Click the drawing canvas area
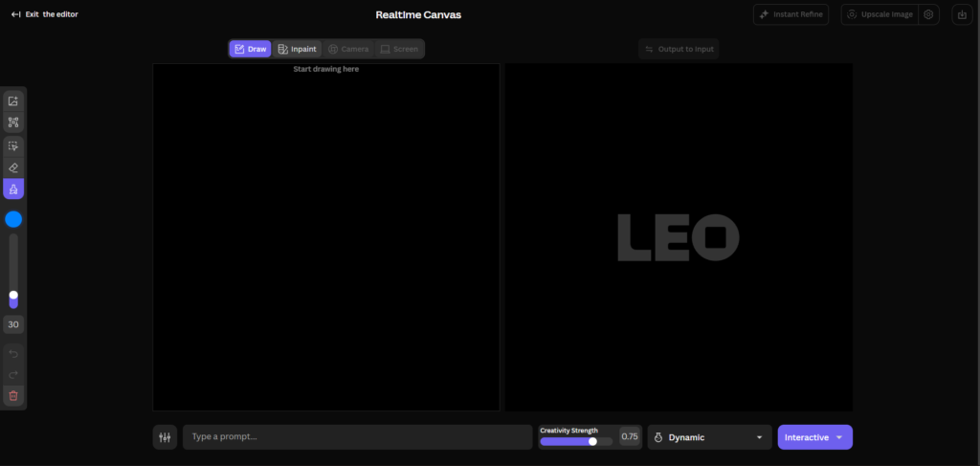 [x=326, y=237]
